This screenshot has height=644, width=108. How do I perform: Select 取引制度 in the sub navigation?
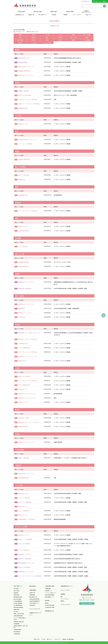54,15
